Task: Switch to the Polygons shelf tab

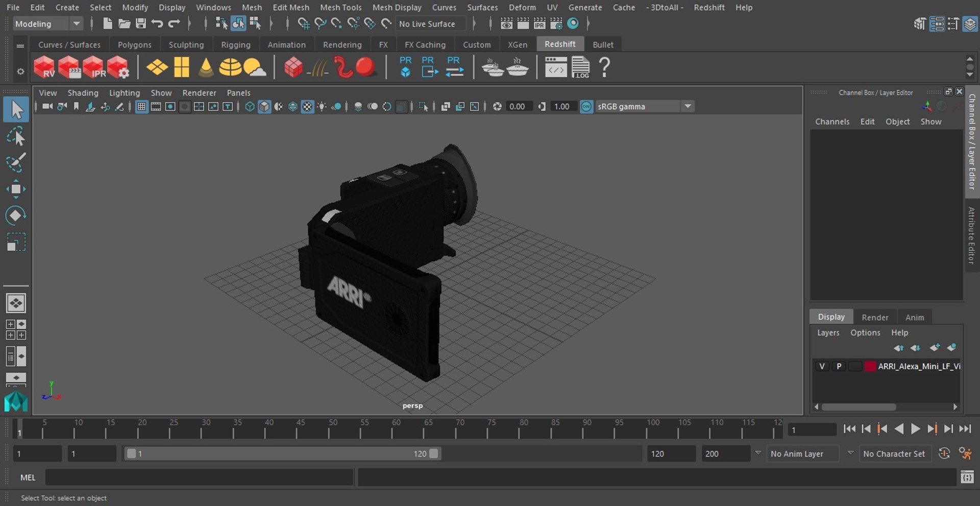Action: (134, 44)
